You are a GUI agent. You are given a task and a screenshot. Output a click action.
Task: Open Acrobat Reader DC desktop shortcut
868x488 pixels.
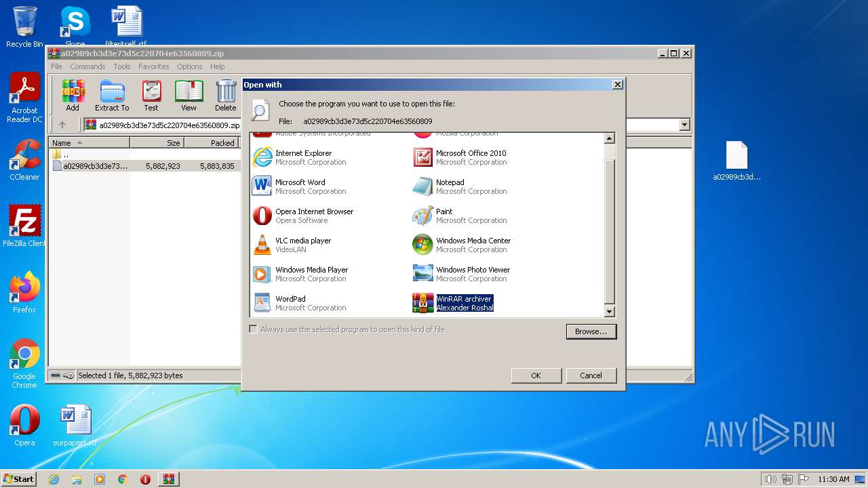coord(24,99)
